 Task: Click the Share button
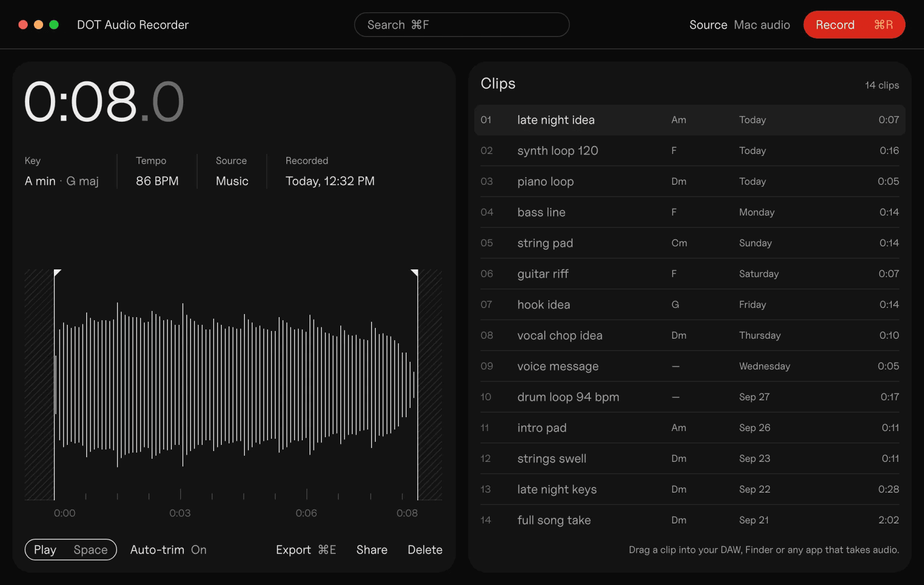point(372,550)
